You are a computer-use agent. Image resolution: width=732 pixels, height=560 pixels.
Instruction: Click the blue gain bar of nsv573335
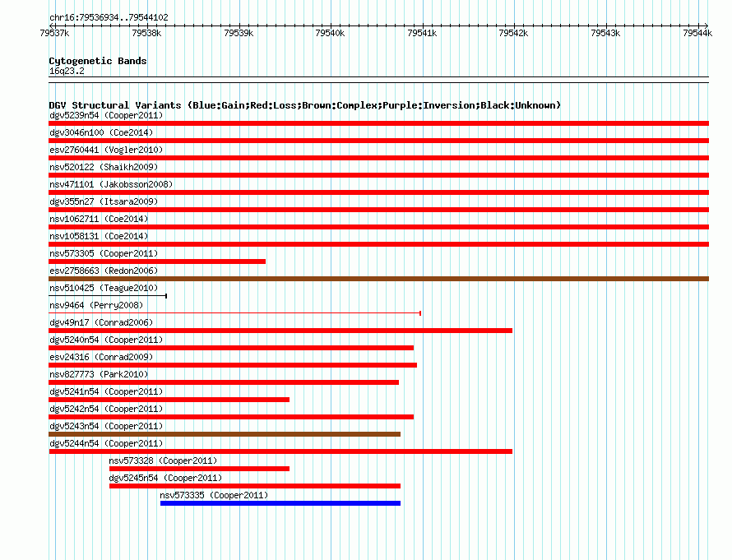[280, 503]
